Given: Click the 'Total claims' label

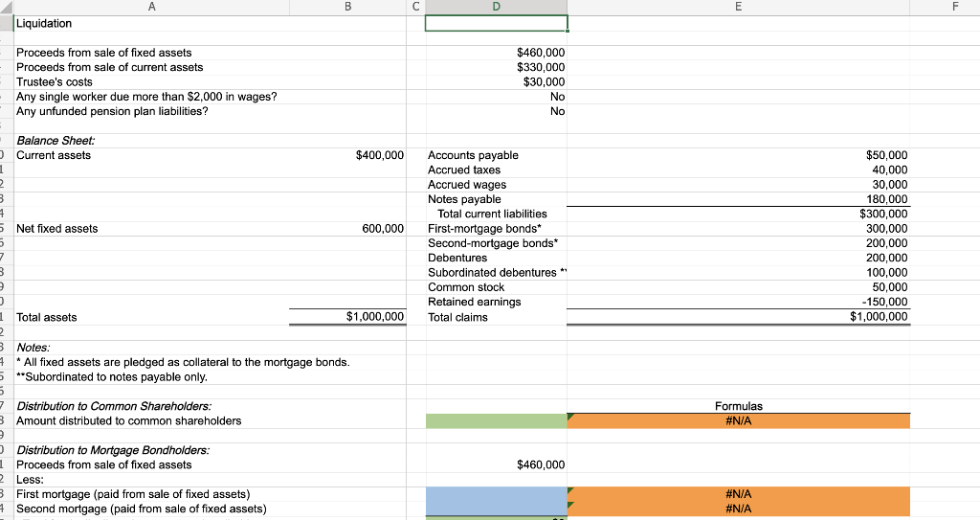Looking at the screenshot, I should (457, 317).
